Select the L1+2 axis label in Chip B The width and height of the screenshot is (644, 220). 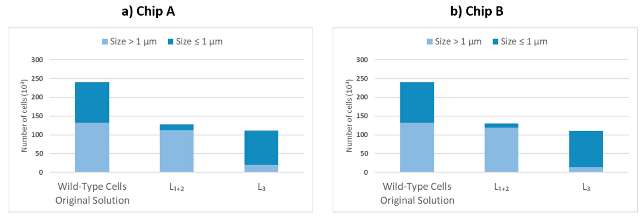pos(502,187)
